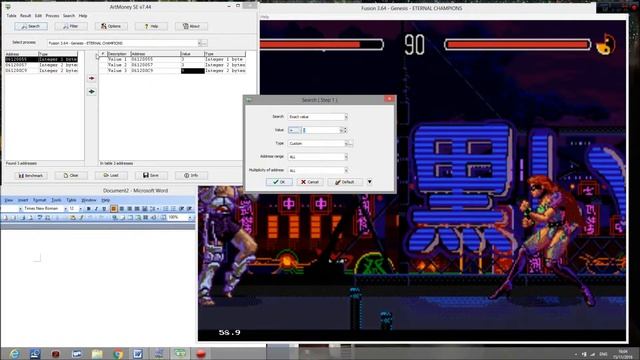Select Value 2 row in the ArtMoney table
Viewport: 640px width, 360px height.
(173, 65)
